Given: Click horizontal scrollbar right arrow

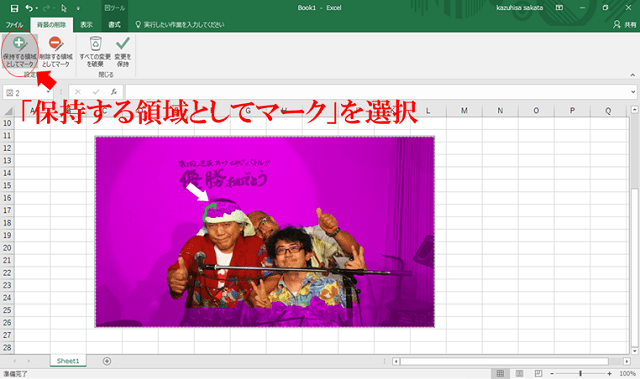Looking at the screenshot, I should pyautogui.click(x=627, y=361).
